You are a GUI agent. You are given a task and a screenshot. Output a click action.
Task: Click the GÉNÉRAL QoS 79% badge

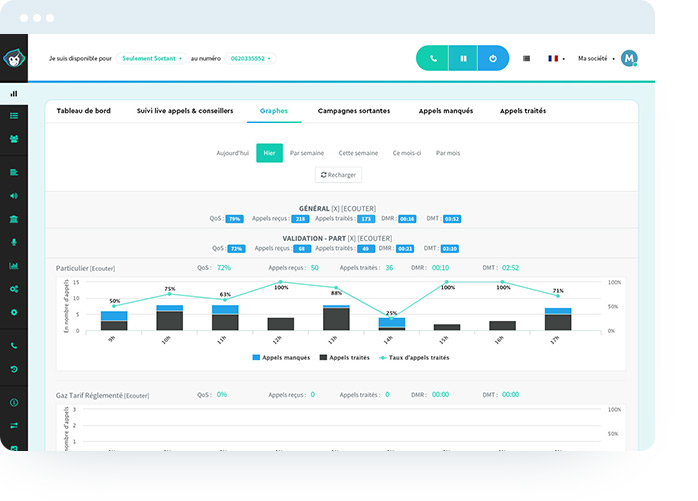pos(235,219)
